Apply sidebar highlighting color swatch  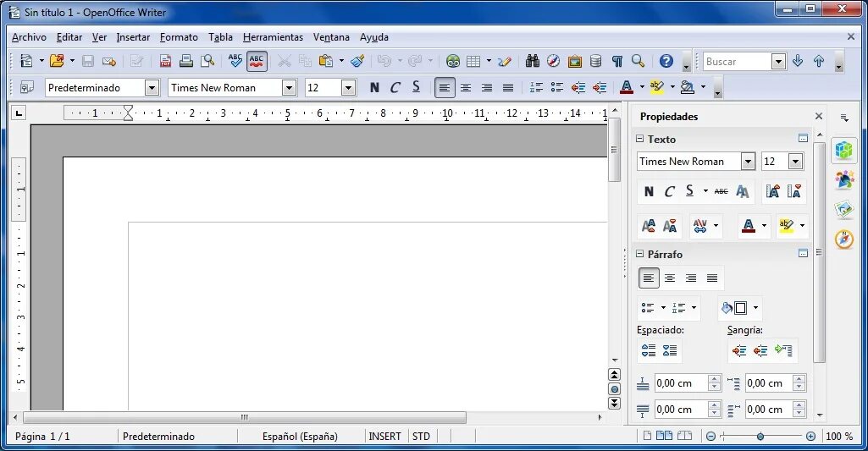tap(786, 225)
